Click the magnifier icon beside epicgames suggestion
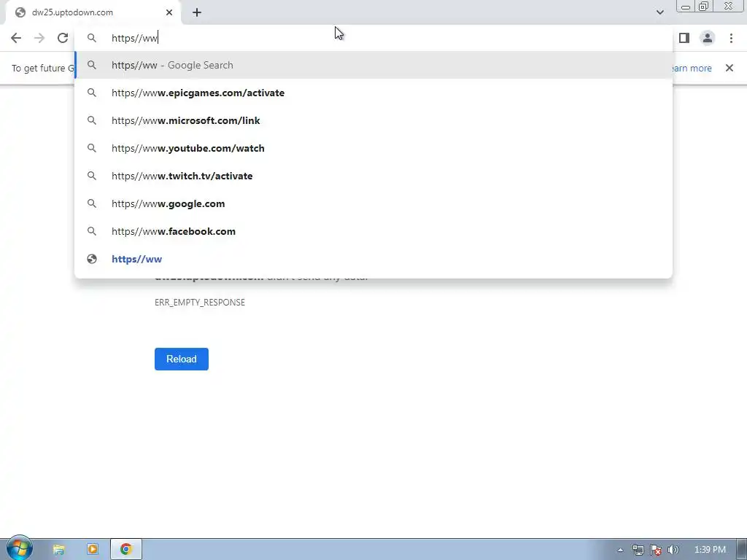The image size is (747, 560). coord(92,93)
